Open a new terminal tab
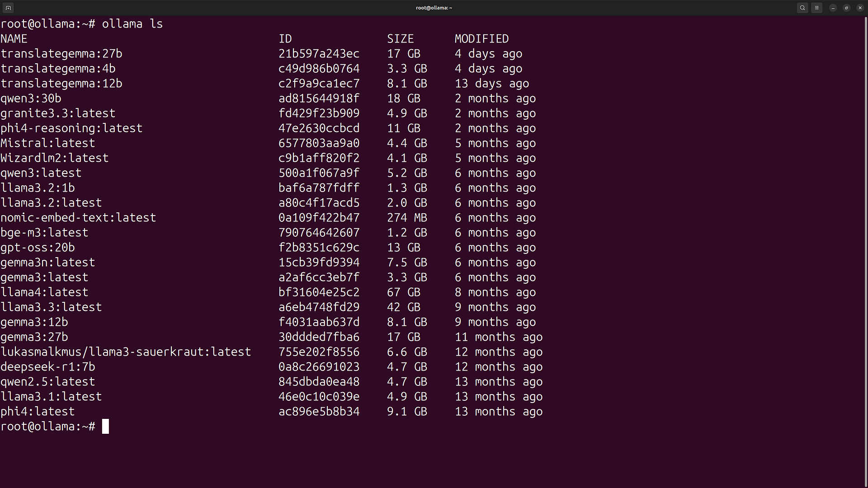This screenshot has width=868, height=488. pyautogui.click(x=8, y=8)
